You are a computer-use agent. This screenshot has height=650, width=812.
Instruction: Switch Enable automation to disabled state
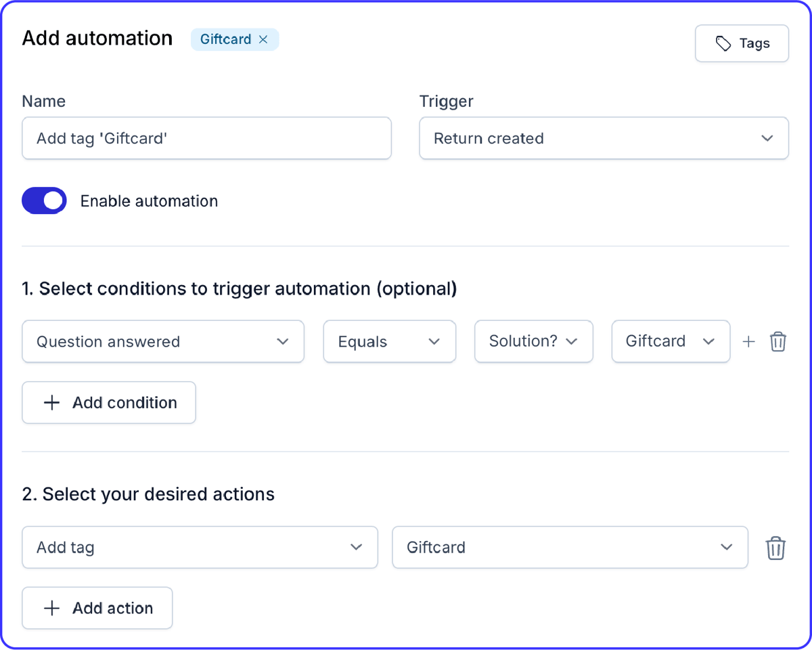point(44,200)
